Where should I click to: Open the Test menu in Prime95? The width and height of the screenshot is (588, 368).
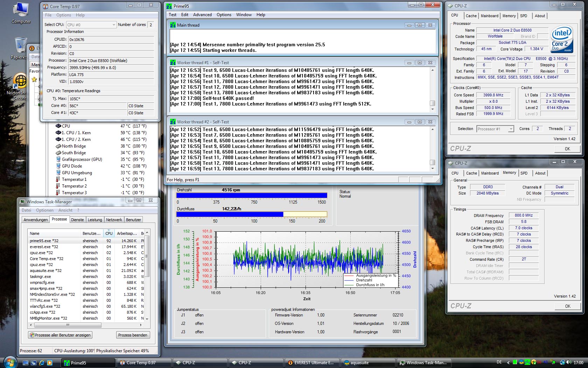(x=173, y=15)
